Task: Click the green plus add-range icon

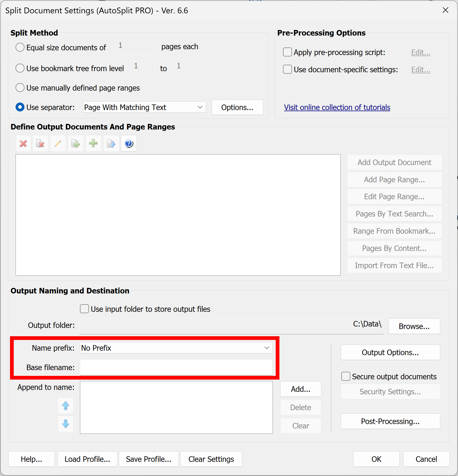Action: [93, 143]
